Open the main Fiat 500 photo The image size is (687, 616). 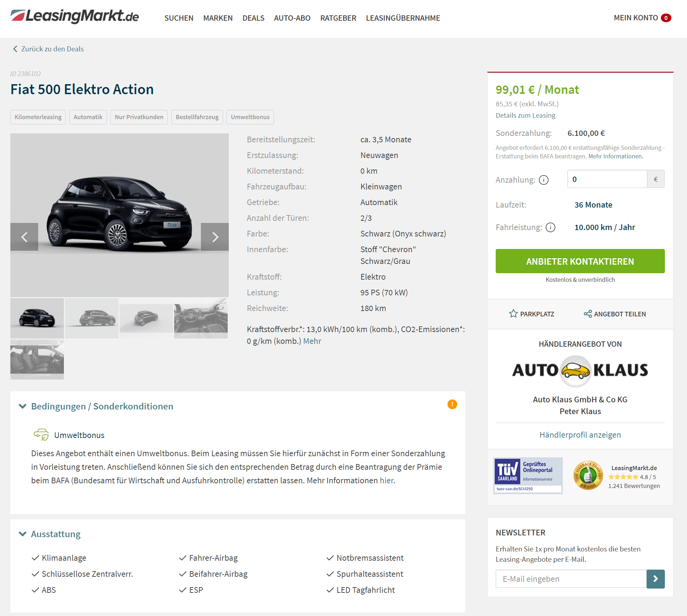pyautogui.click(x=120, y=215)
